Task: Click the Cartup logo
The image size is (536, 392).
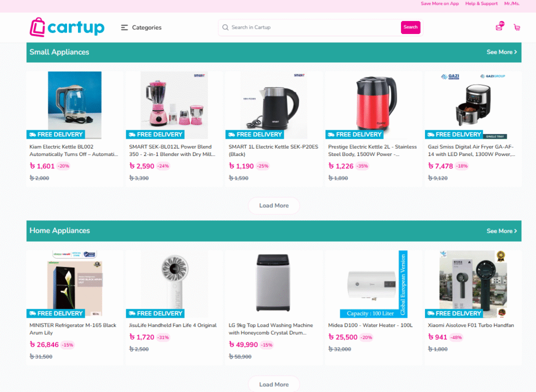Action: click(67, 27)
